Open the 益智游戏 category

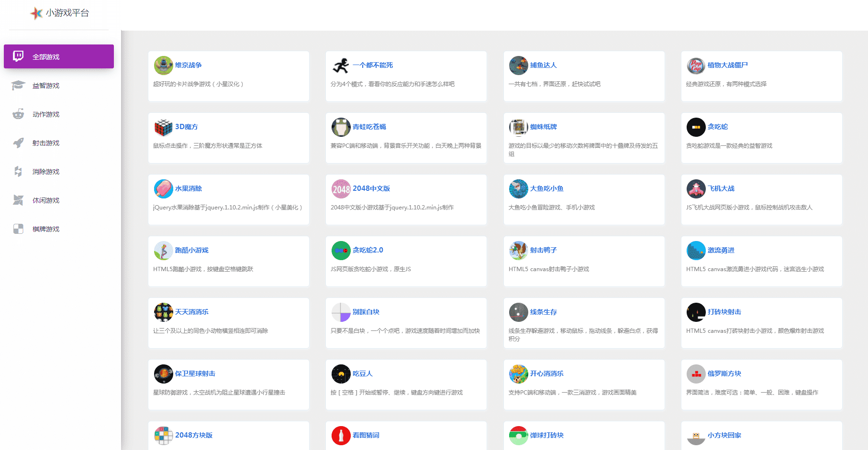pos(59,86)
